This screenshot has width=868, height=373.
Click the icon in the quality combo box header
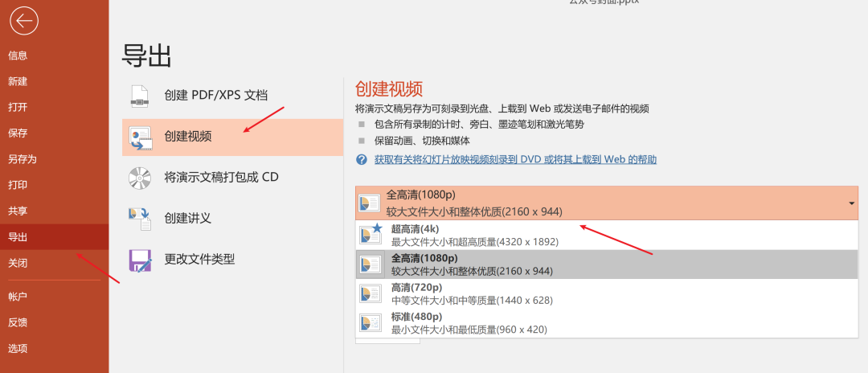[369, 203]
